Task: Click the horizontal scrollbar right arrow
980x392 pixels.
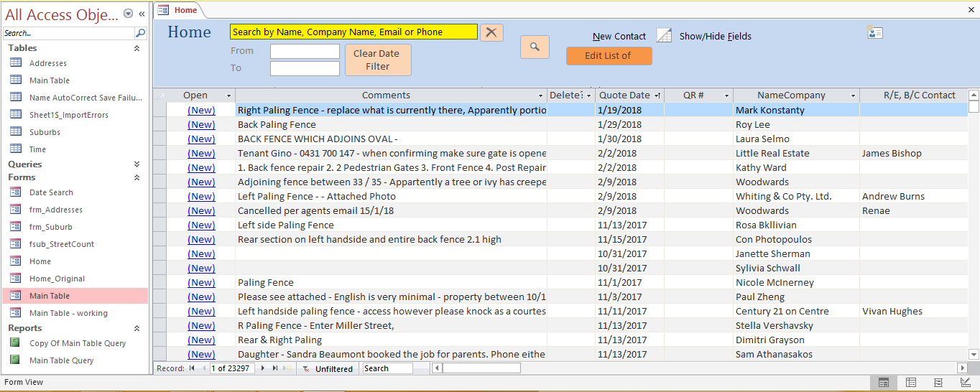Action: pyautogui.click(x=963, y=368)
